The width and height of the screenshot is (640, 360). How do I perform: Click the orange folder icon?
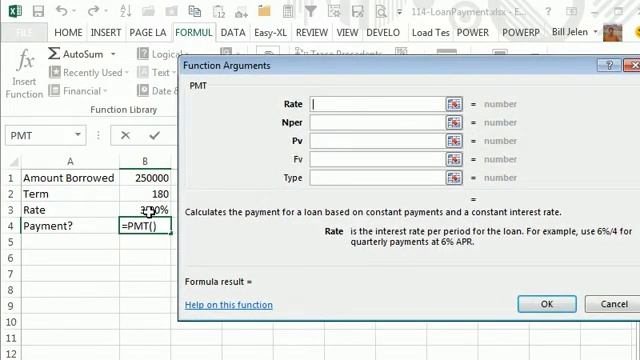click(x=264, y=11)
